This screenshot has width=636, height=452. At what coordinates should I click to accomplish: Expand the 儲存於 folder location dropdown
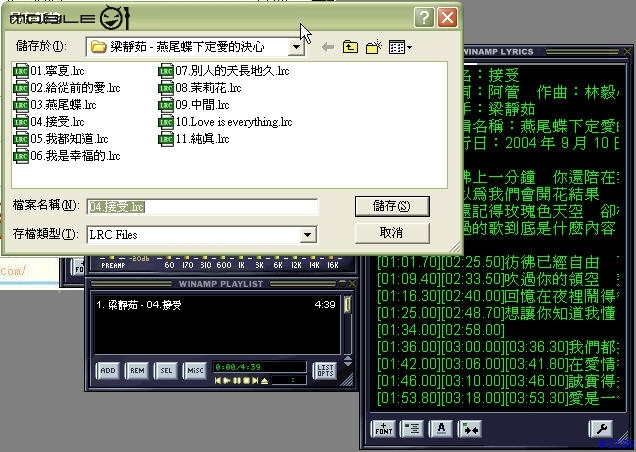[297, 47]
